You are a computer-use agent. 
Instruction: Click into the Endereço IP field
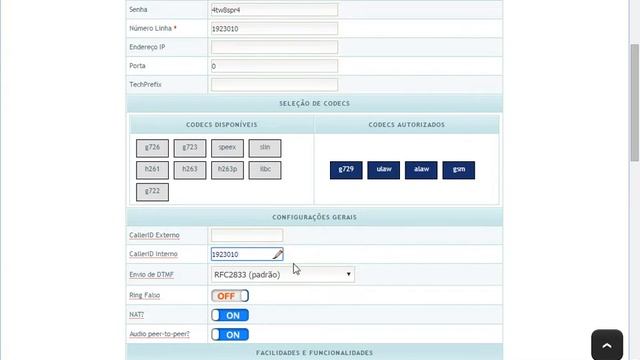(274, 47)
